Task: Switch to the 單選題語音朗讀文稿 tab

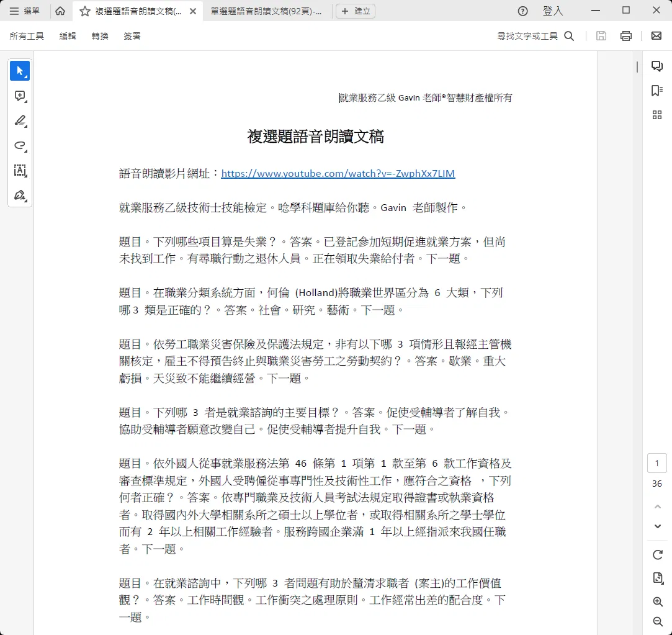Action: (266, 11)
